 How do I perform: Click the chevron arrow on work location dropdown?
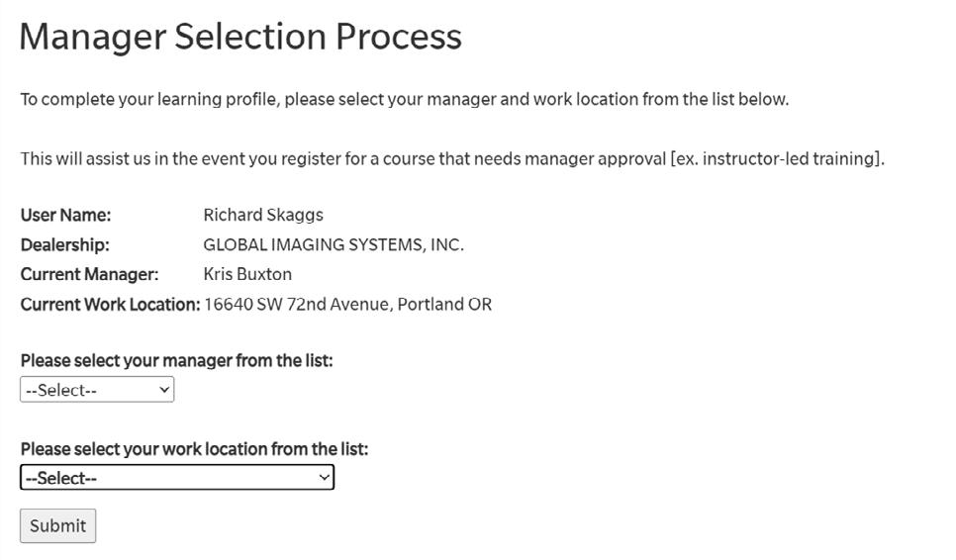click(324, 478)
